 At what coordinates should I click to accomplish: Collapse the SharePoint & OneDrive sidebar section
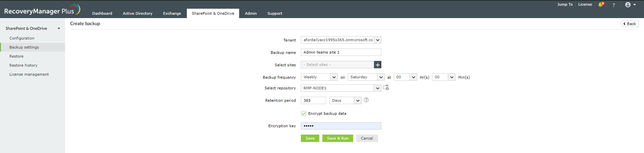pyautogui.click(x=59, y=28)
